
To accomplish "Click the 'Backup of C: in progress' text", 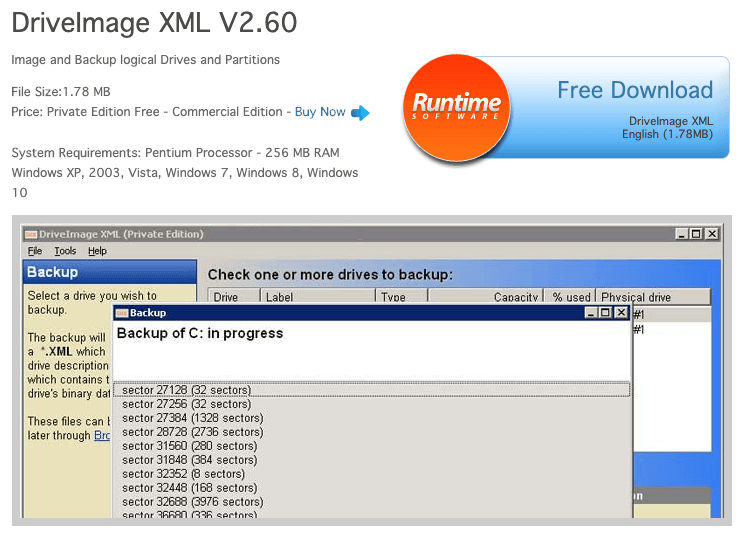I will click(200, 333).
